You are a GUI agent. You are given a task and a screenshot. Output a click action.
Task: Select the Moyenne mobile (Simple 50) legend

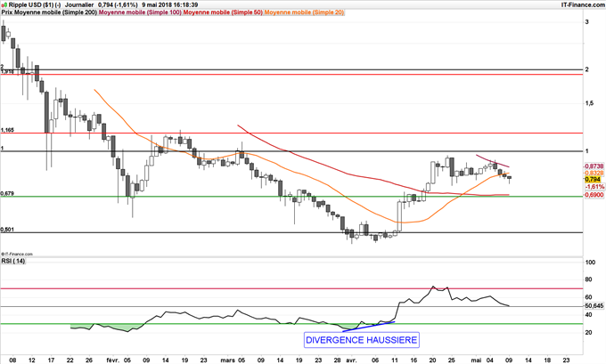pyautogui.click(x=223, y=12)
